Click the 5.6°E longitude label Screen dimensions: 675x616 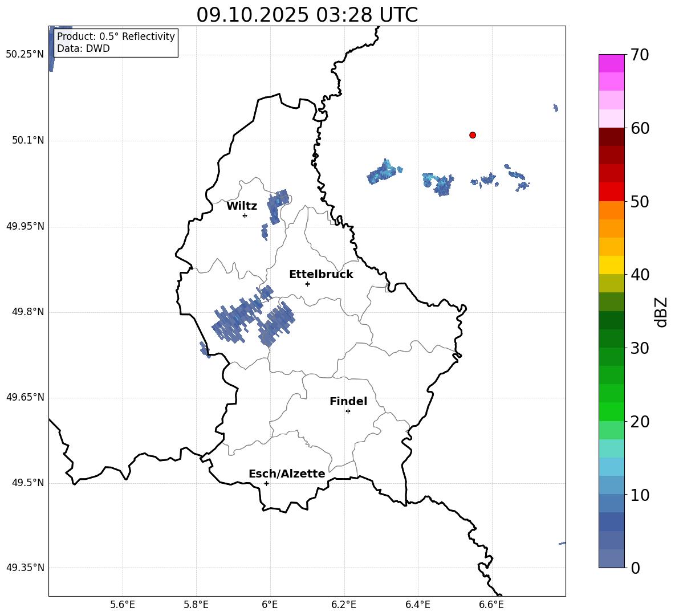[123, 605]
